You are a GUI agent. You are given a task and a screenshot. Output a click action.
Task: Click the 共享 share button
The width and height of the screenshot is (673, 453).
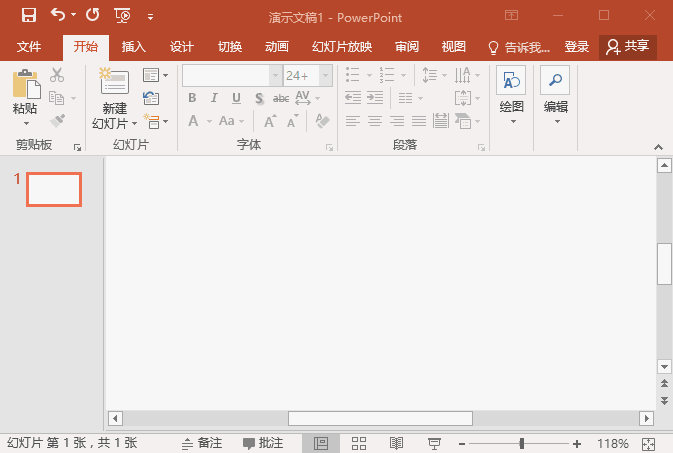(628, 47)
